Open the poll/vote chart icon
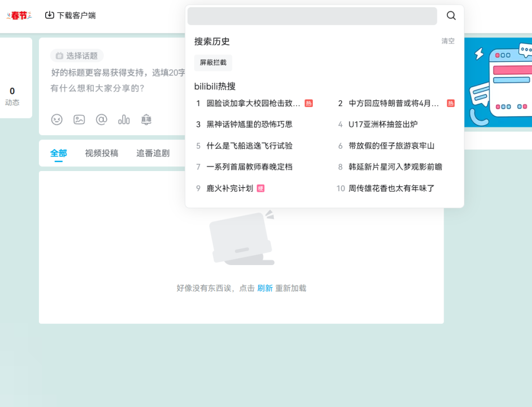 click(x=124, y=120)
